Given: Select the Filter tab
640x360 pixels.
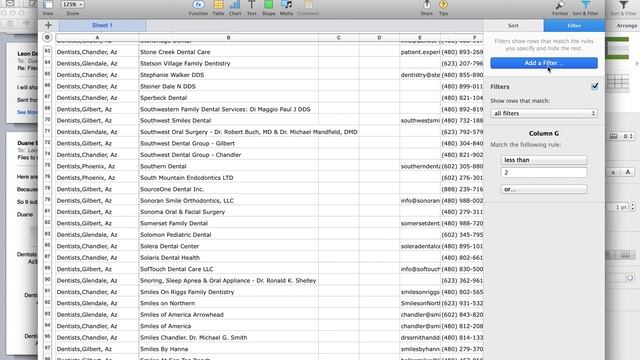Looking at the screenshot, I should click(574, 26).
